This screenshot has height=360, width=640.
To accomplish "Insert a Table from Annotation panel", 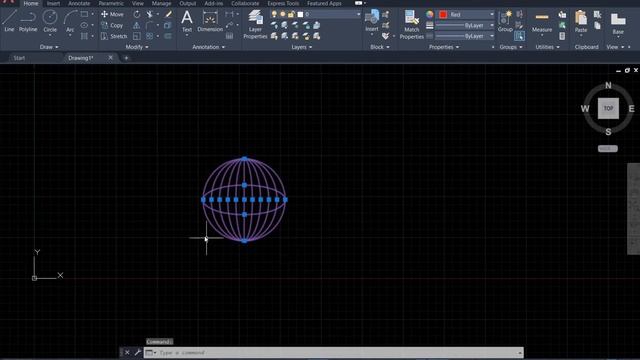I will click(229, 36).
